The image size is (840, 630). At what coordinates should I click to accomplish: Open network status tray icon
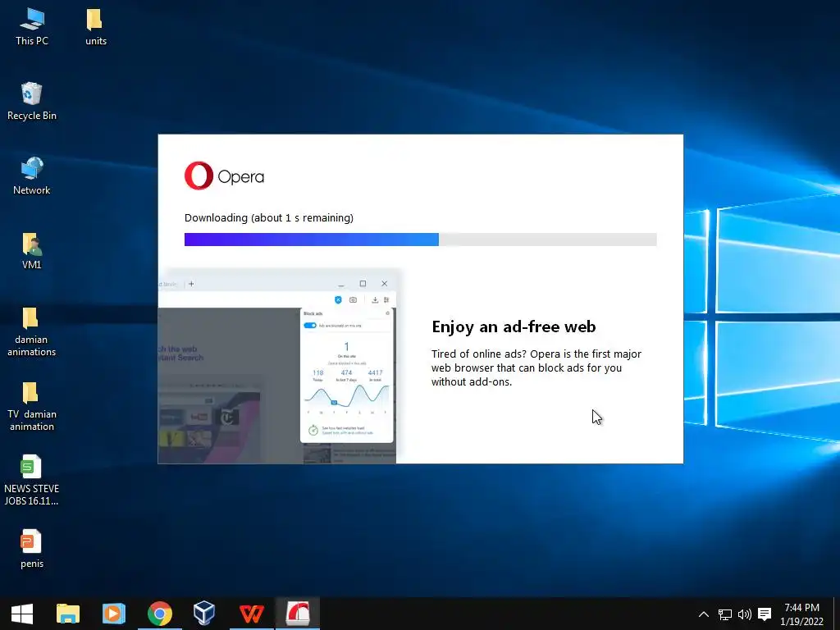pyautogui.click(x=725, y=614)
